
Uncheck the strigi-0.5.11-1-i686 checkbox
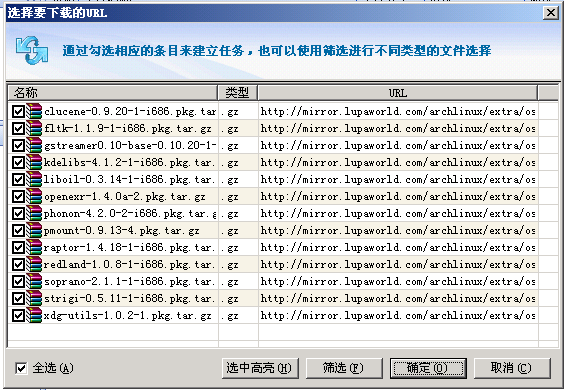(x=18, y=299)
